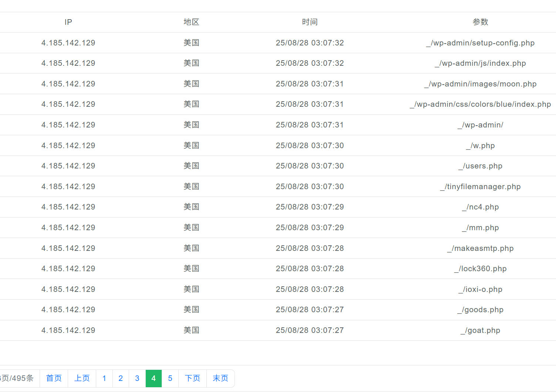This screenshot has width=556, height=392.
Task: Sort by the IP column header
Action: (x=68, y=22)
